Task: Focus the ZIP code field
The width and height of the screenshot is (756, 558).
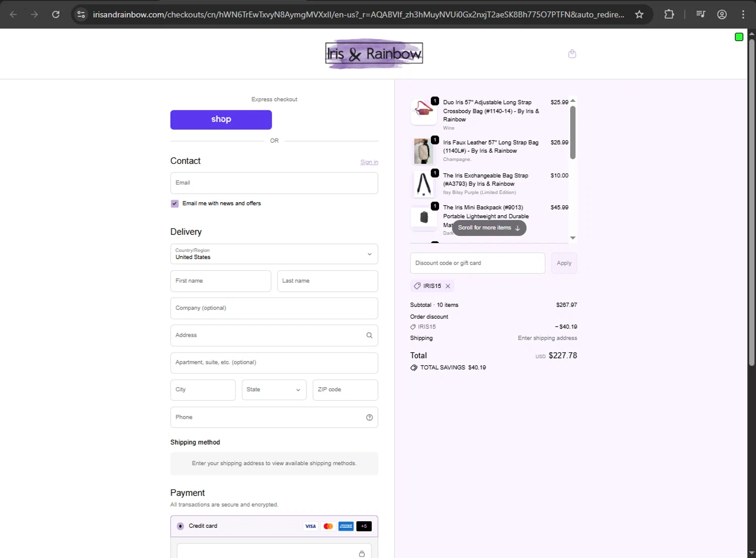Action: coord(345,390)
